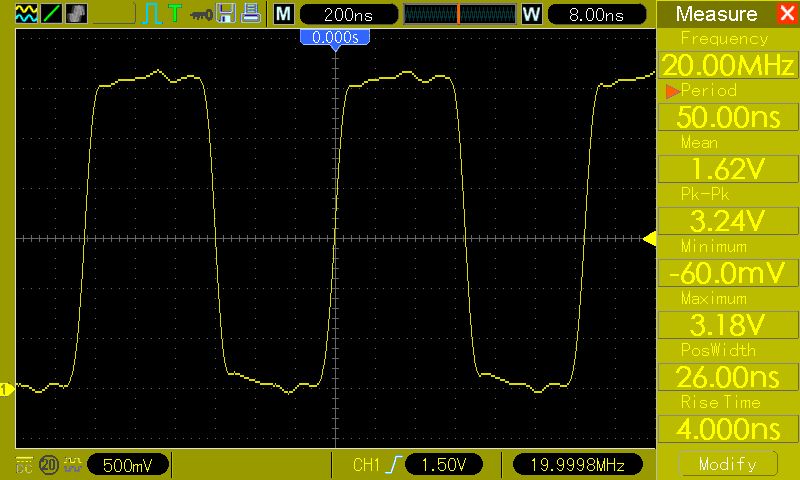Click the 26.00ns positive width value
The height and width of the screenshot is (480, 800).
pyautogui.click(x=728, y=376)
